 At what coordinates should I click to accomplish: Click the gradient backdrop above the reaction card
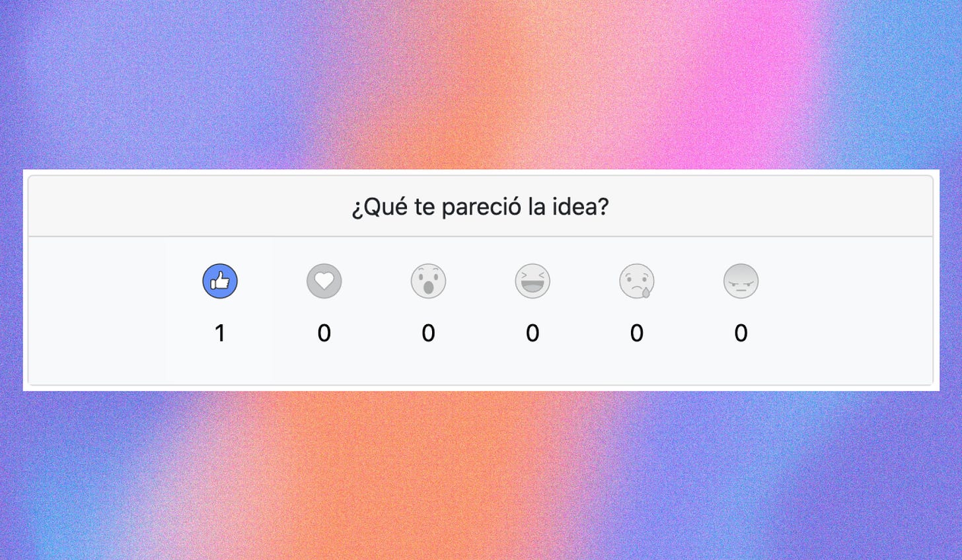click(x=481, y=85)
